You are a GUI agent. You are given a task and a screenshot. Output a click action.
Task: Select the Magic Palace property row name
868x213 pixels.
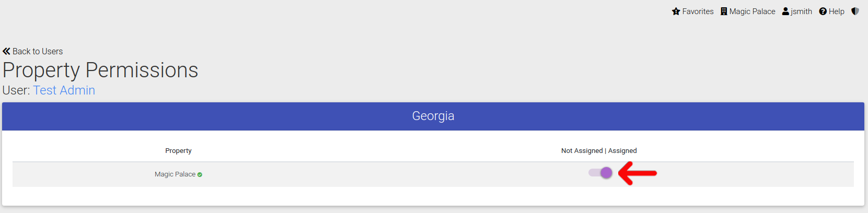click(x=175, y=174)
